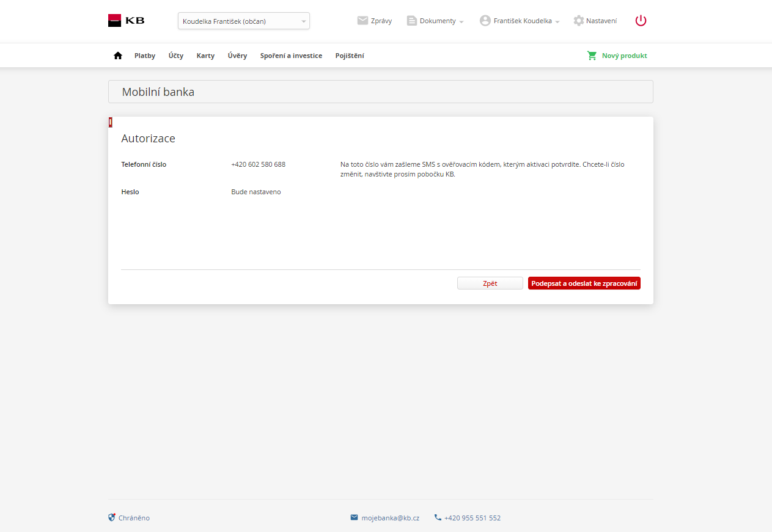Open Nastavení settings gear icon
The height and width of the screenshot is (532, 772).
tap(578, 21)
